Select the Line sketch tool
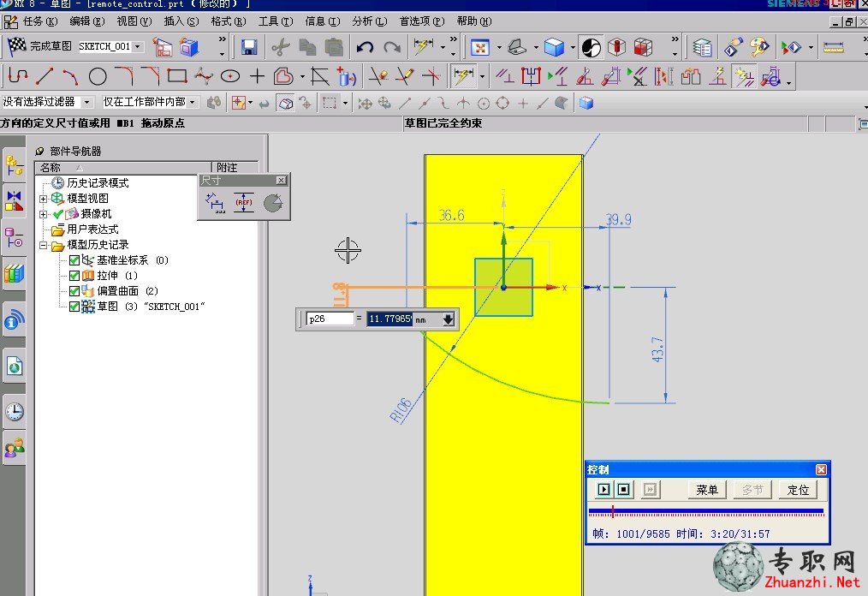This screenshot has height=596, width=868. 45,76
